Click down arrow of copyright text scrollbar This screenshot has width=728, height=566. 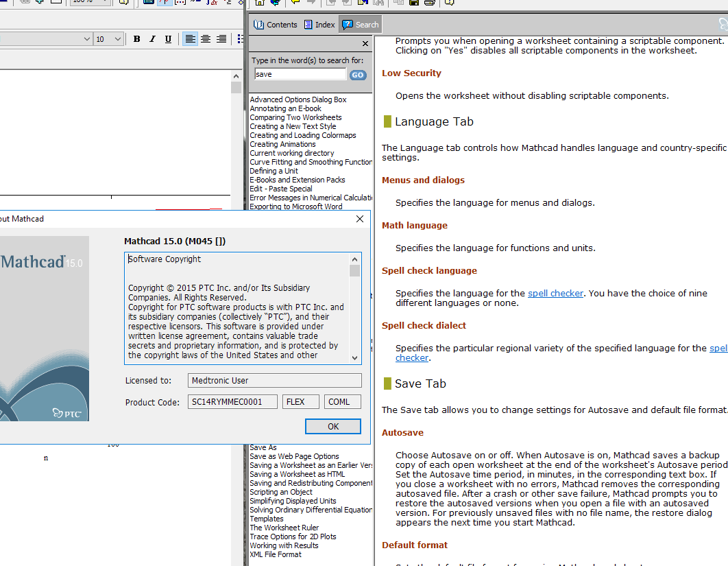click(354, 358)
